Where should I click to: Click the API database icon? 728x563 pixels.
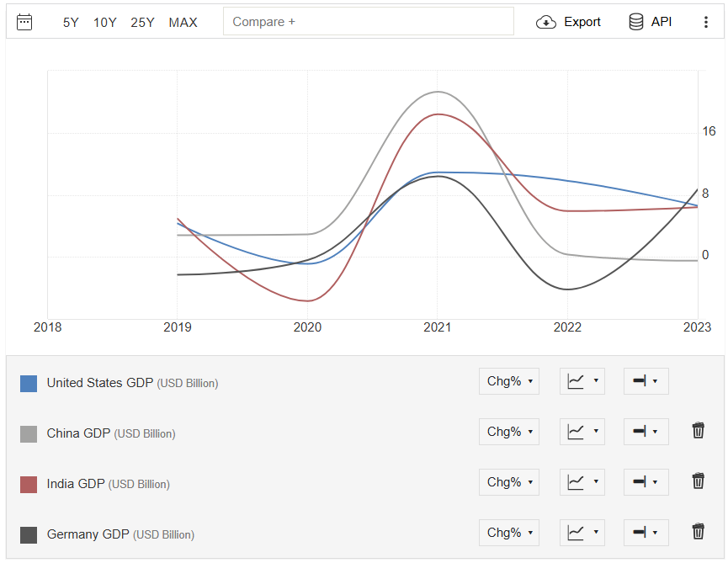[x=635, y=22]
